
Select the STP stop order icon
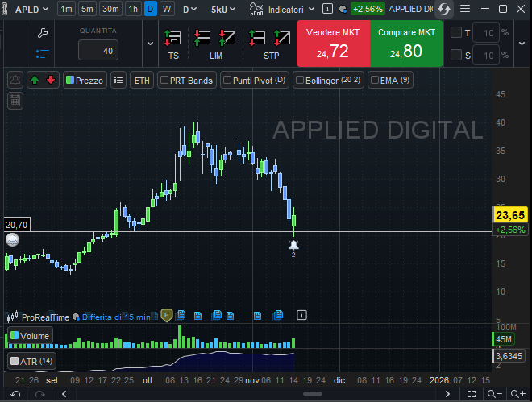point(271,39)
